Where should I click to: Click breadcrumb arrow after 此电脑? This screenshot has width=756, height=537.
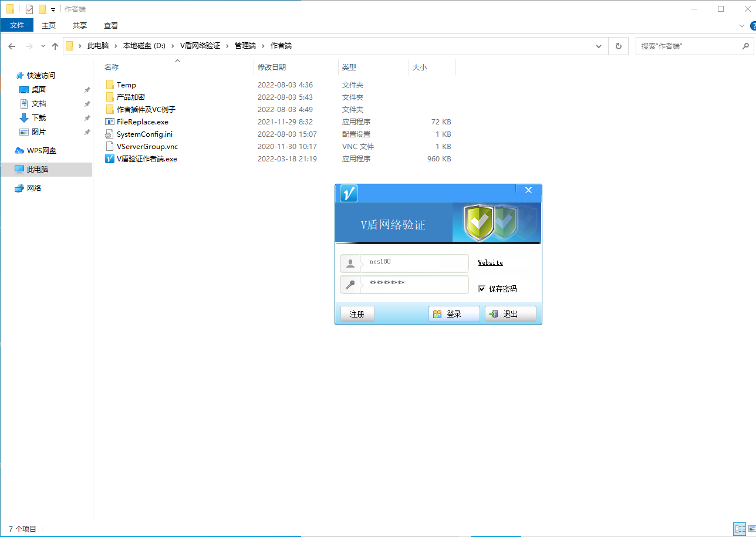[116, 46]
